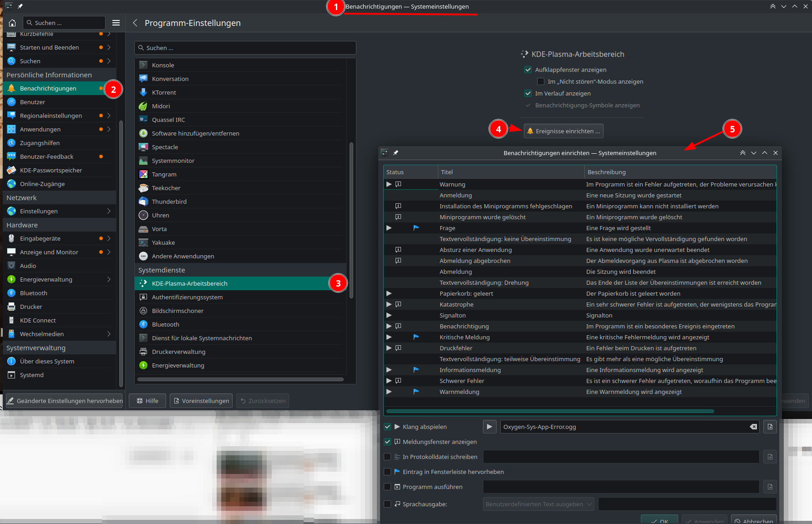Viewport: 812px width, 524px height.
Task: Expand the Anwendungen category arrow
Action: [x=109, y=129]
